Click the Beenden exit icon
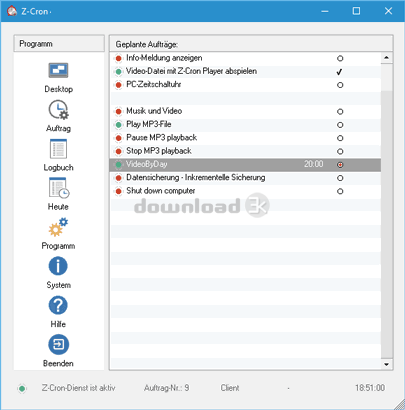 (58, 344)
